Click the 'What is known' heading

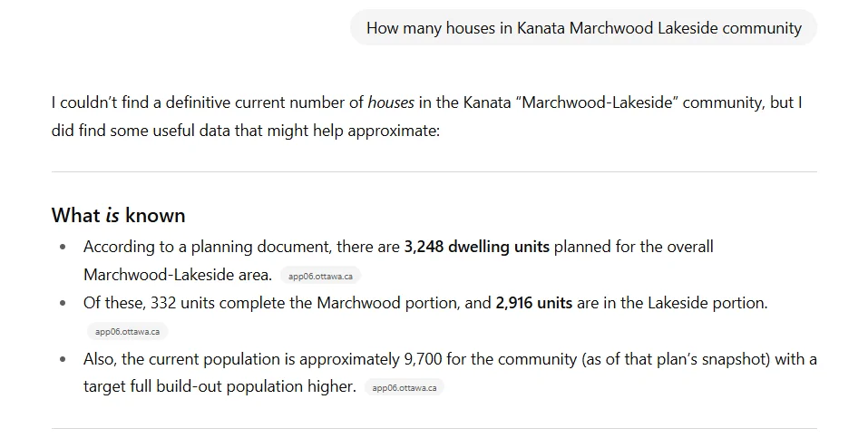(119, 215)
